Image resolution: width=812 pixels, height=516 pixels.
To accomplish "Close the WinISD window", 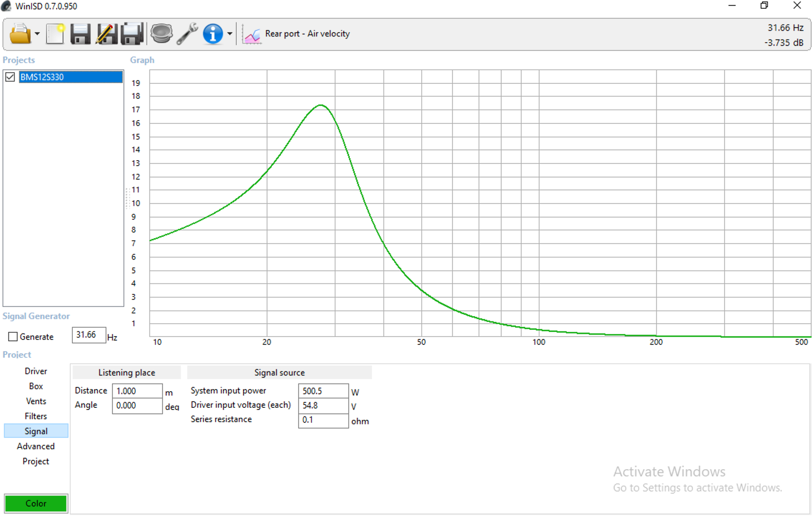I will [797, 6].
